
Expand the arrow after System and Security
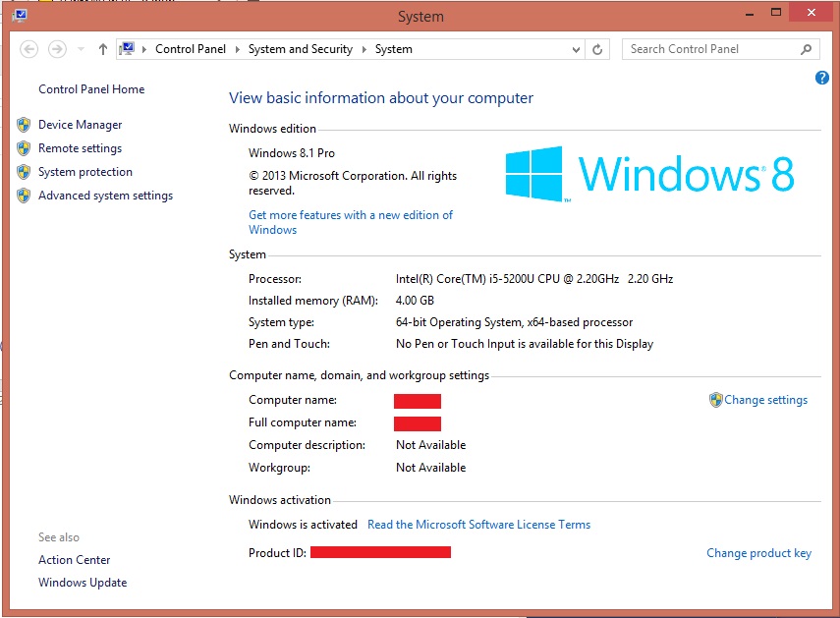click(364, 49)
